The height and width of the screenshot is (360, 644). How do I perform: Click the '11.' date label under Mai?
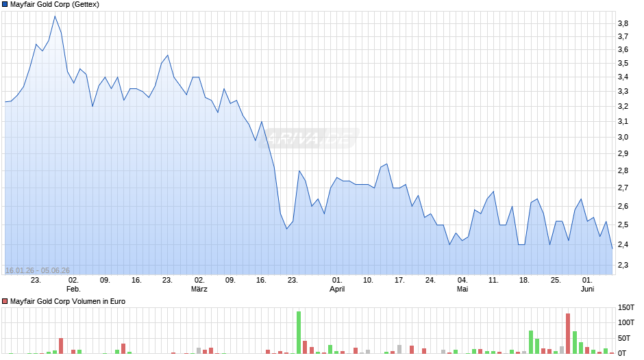tap(493, 280)
